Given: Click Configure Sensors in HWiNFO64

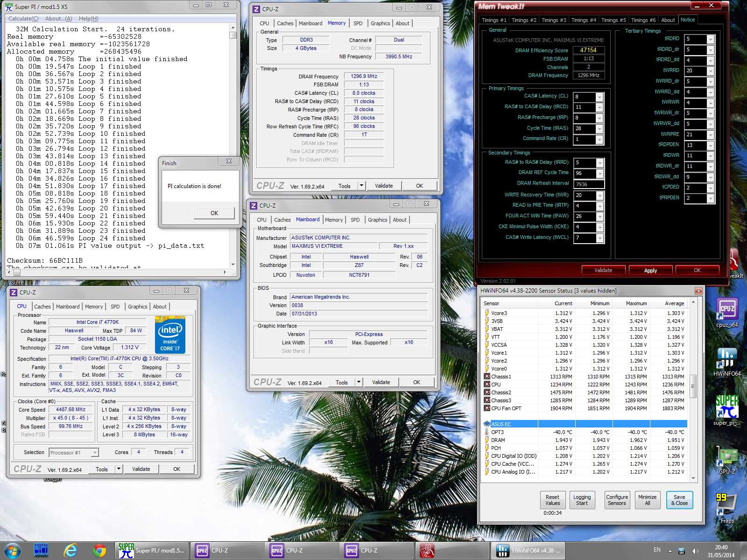Looking at the screenshot, I should (x=617, y=500).
